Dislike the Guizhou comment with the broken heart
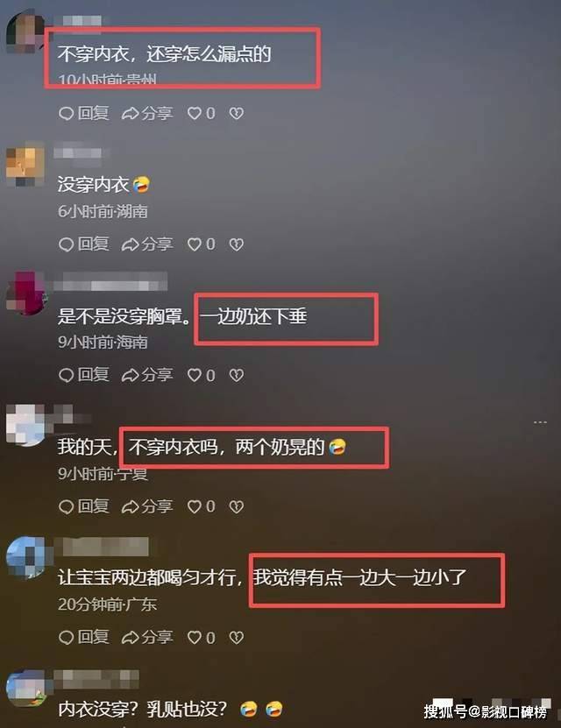This screenshot has height=728, width=561. 237,113
